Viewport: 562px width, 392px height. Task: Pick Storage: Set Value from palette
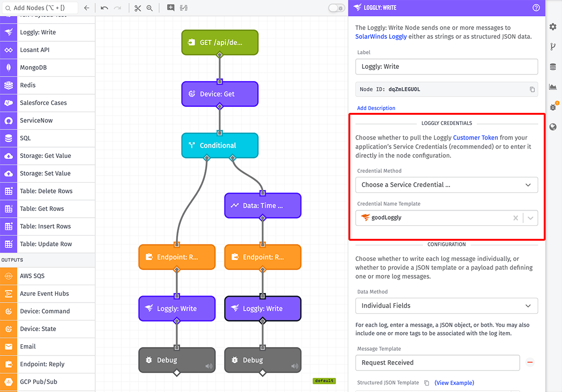click(47, 173)
